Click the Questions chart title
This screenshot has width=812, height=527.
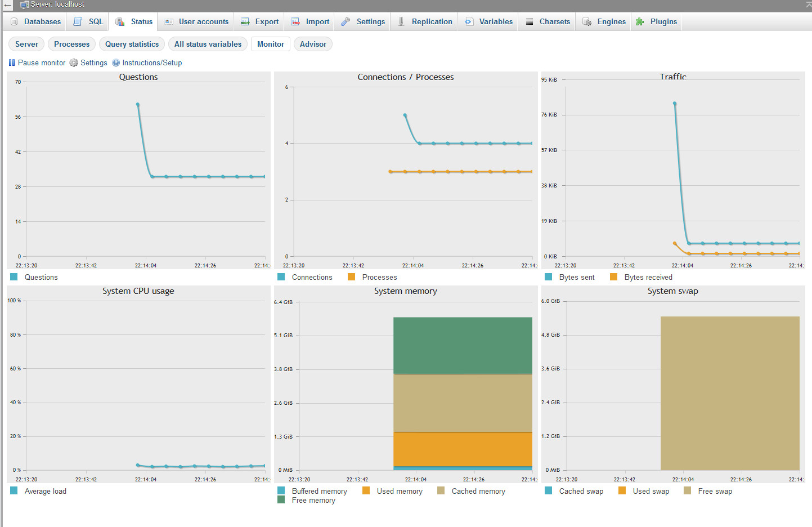[138, 77]
